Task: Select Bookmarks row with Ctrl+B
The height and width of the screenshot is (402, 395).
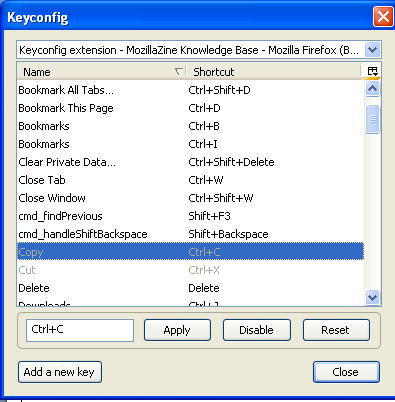Action: tap(190, 126)
